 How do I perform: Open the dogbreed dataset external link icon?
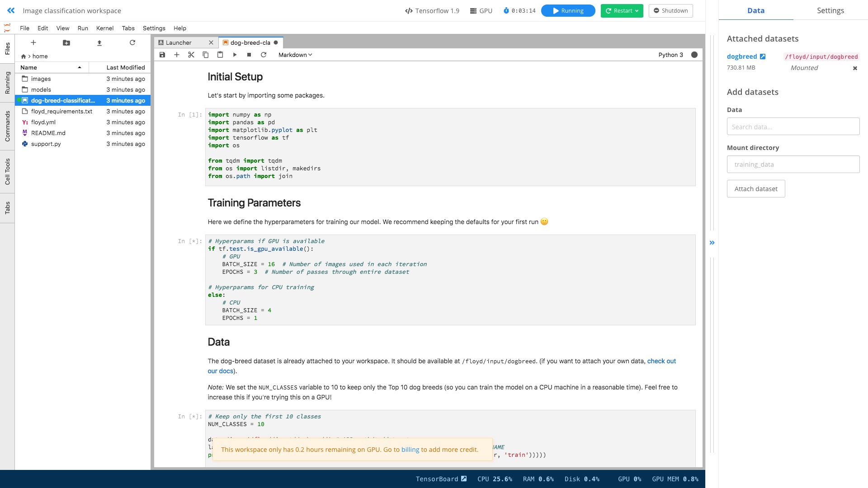(763, 56)
